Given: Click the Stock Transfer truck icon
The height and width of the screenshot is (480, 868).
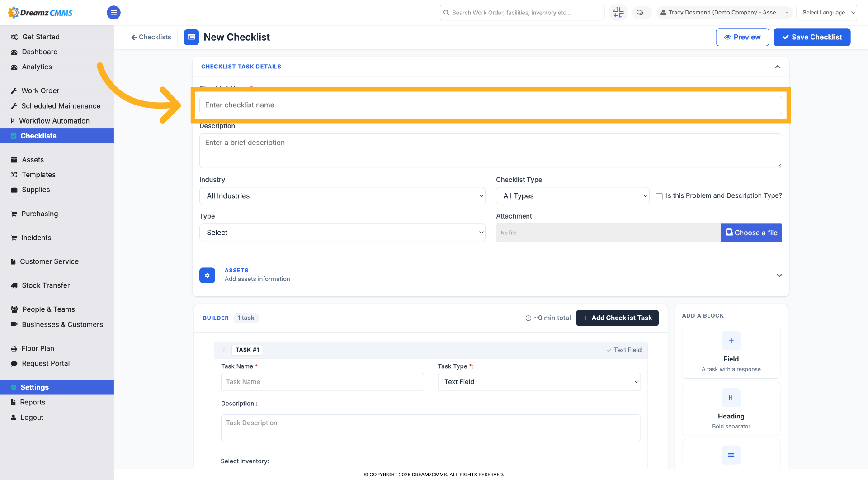Looking at the screenshot, I should coord(14,285).
